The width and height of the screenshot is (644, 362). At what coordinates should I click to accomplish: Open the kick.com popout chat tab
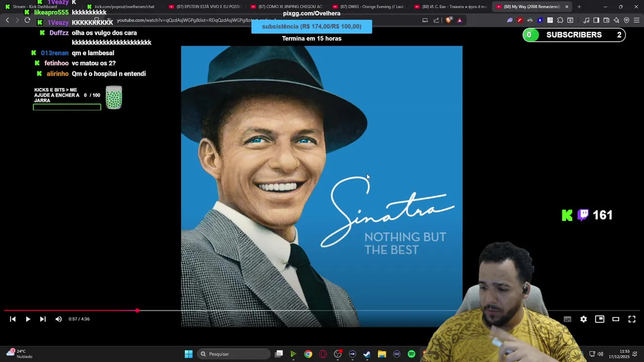click(123, 7)
